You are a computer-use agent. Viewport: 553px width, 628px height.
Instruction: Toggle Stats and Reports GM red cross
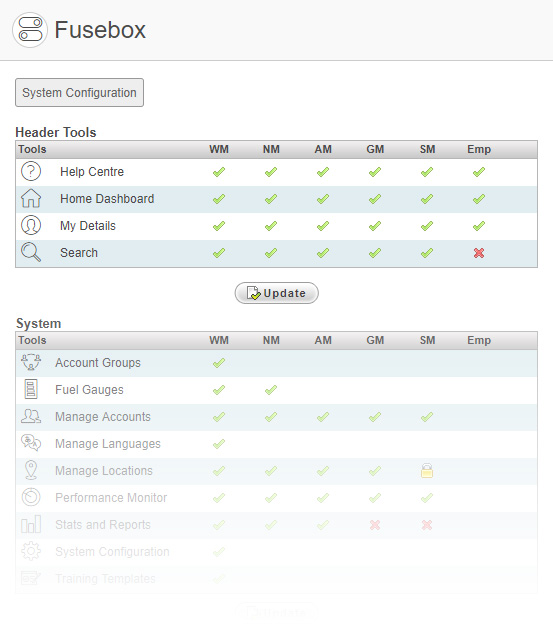[x=375, y=525]
